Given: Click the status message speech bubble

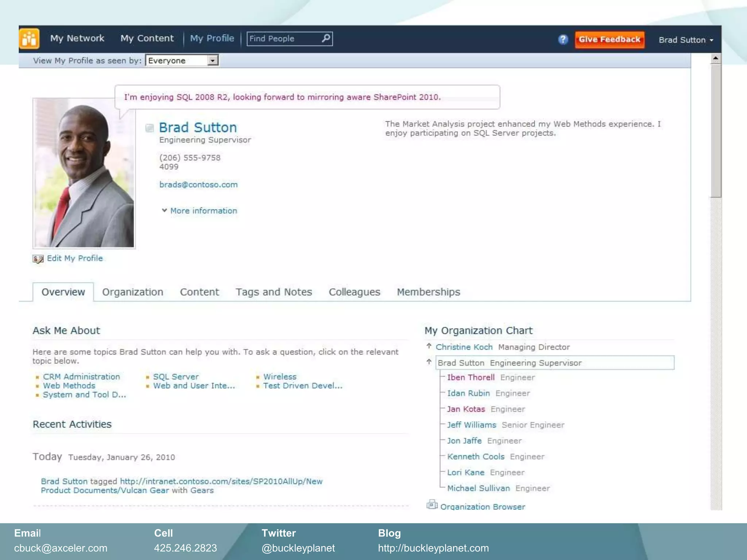Looking at the screenshot, I should (x=307, y=97).
